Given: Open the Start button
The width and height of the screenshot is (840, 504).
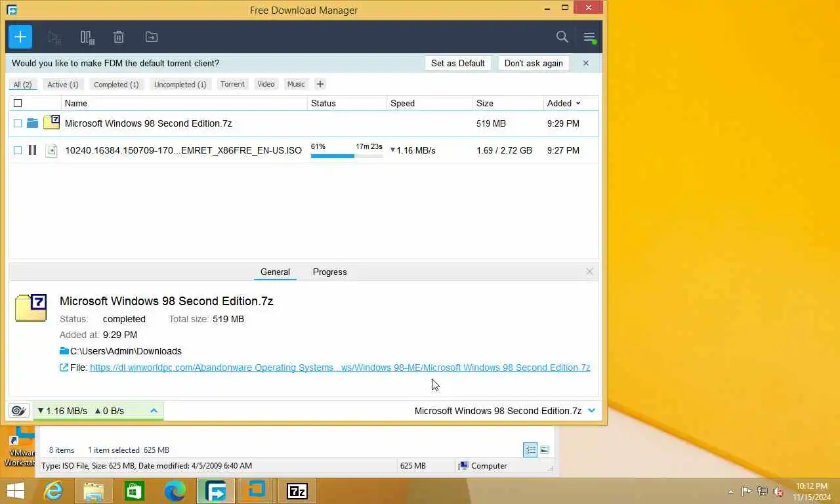Looking at the screenshot, I should [x=15, y=490].
